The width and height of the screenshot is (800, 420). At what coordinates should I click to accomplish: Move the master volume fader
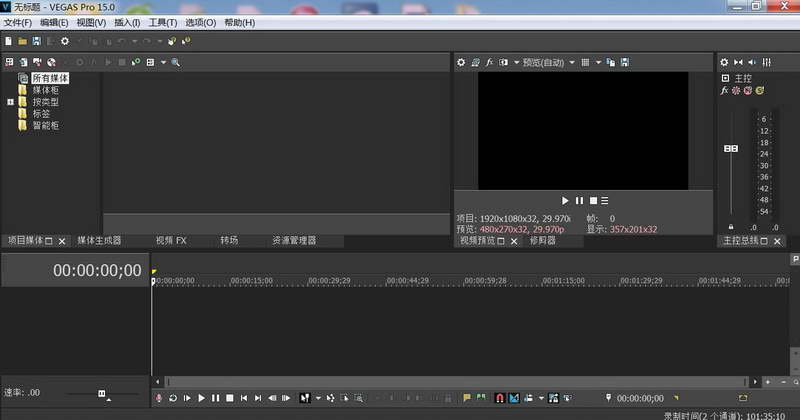pos(731,149)
